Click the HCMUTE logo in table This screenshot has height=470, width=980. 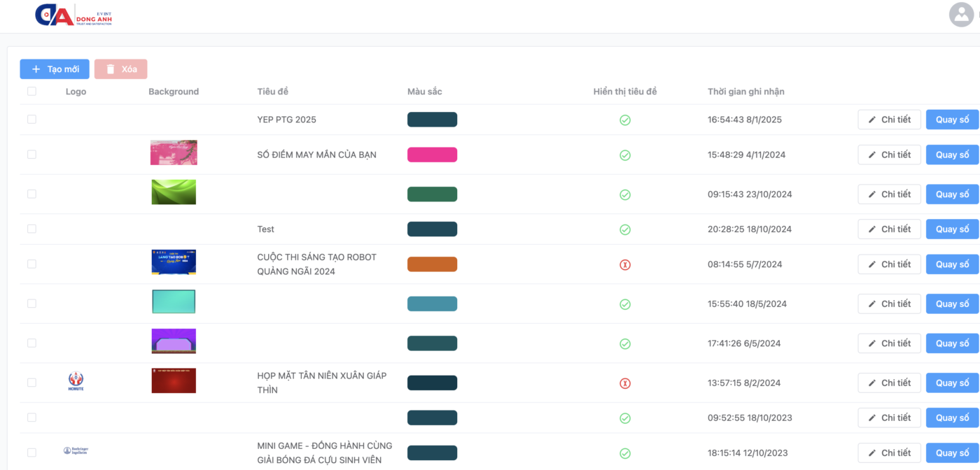tap(76, 382)
